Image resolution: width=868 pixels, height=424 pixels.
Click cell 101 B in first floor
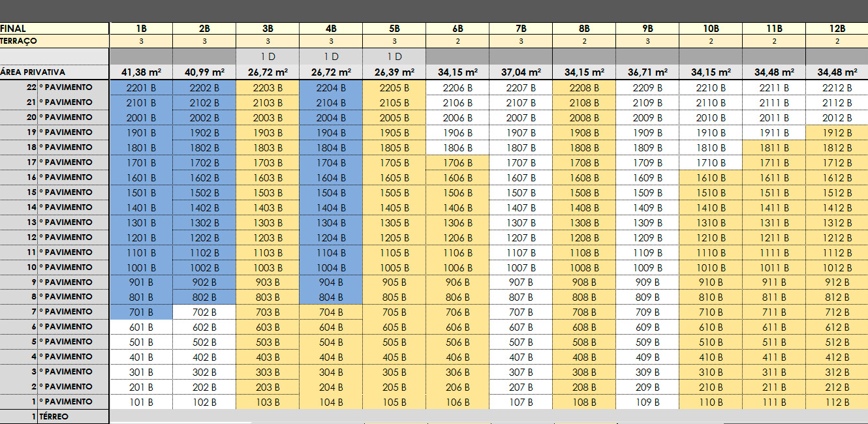(141, 402)
